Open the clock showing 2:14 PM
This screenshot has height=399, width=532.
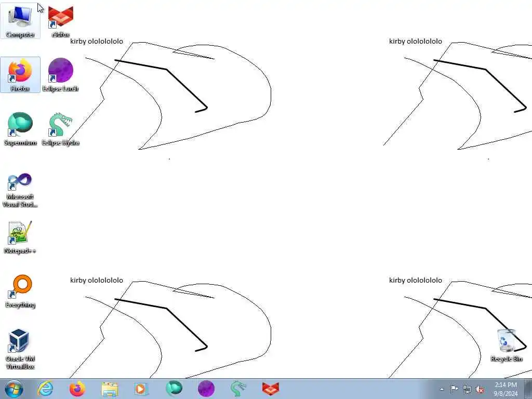tap(506, 389)
